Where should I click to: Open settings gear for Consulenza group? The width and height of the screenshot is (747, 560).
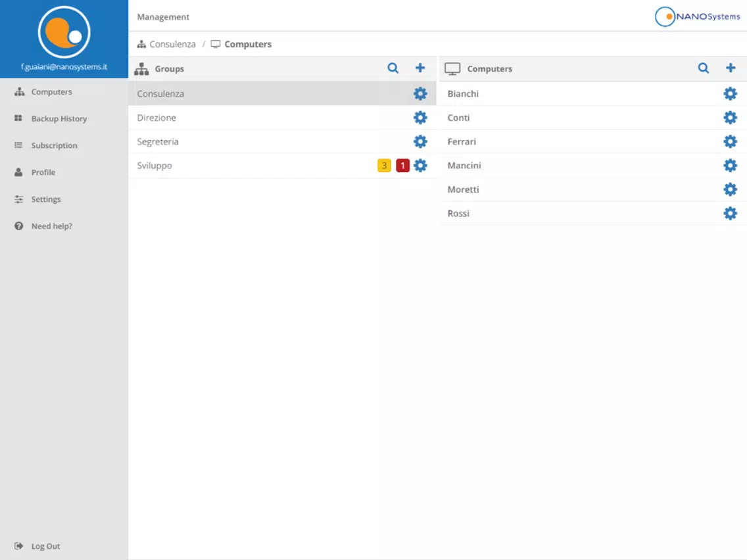point(420,93)
